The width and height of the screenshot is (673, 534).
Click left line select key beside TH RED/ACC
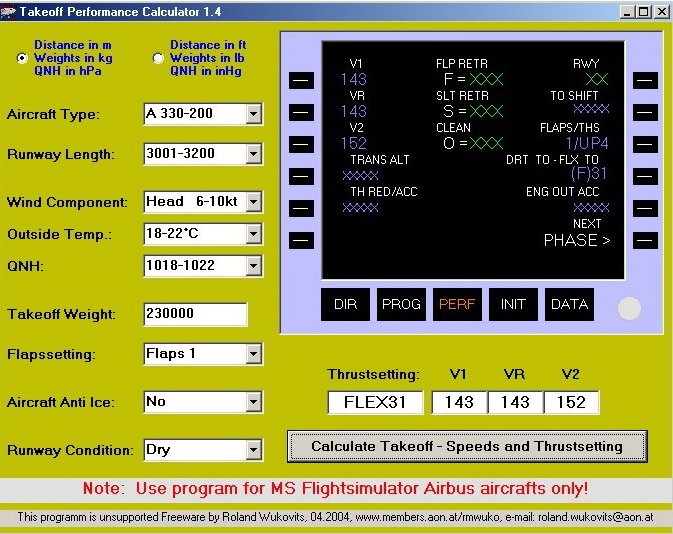(301, 209)
